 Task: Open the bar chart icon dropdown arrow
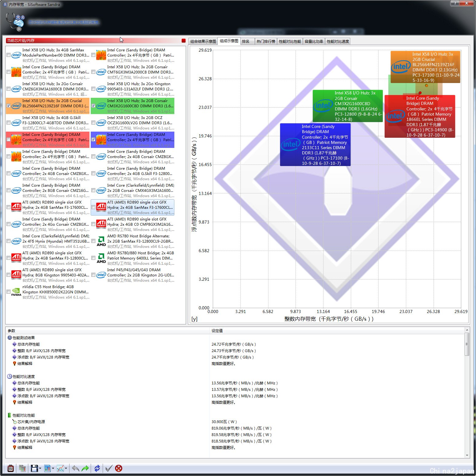(53, 469)
